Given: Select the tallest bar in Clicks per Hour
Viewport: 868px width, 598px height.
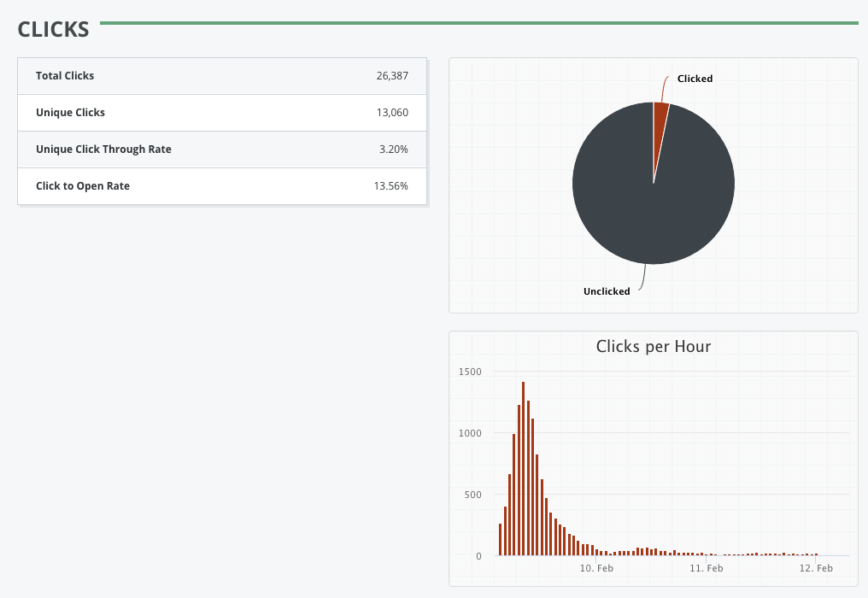Looking at the screenshot, I should (x=524, y=466).
